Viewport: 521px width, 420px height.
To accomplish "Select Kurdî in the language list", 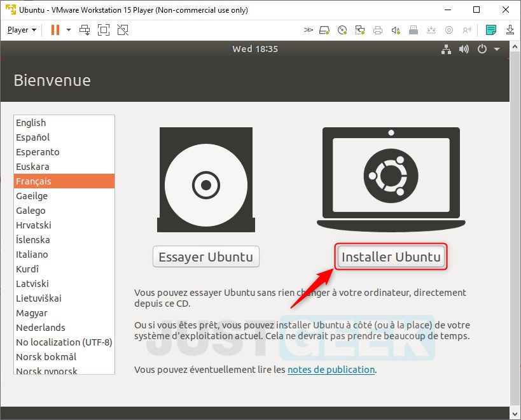I will coord(64,269).
